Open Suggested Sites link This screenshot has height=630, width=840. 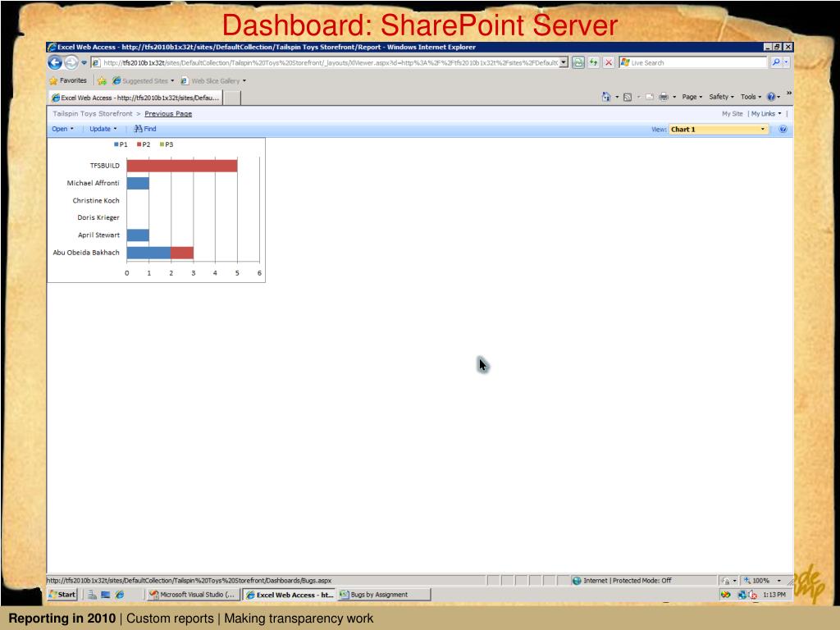click(143, 81)
